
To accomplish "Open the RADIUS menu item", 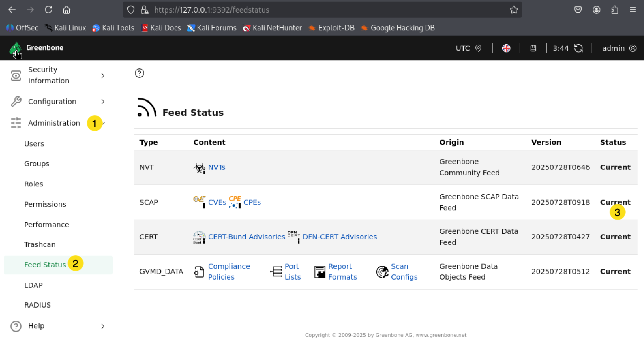I will click(37, 305).
